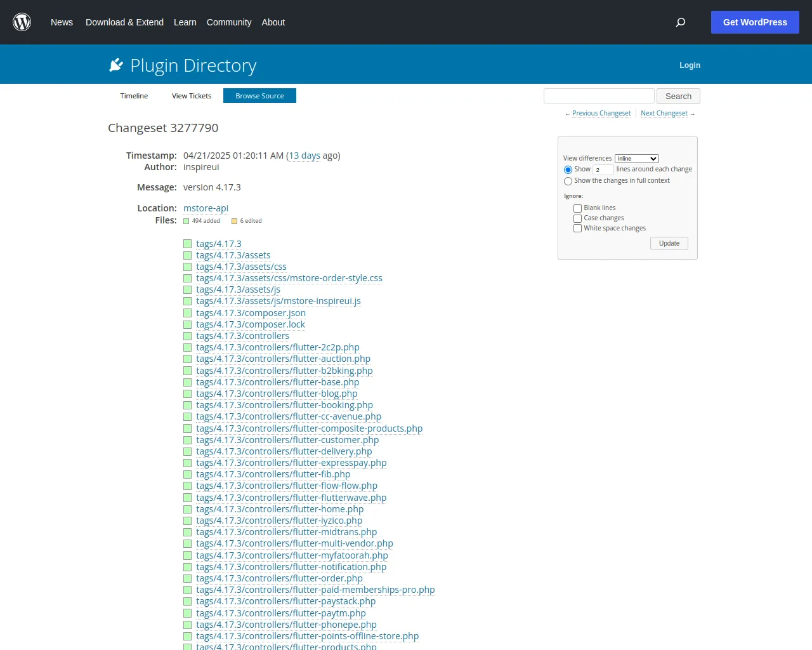Switch to the Browse Source tab
Screen dimensions: 812x650
259,96
